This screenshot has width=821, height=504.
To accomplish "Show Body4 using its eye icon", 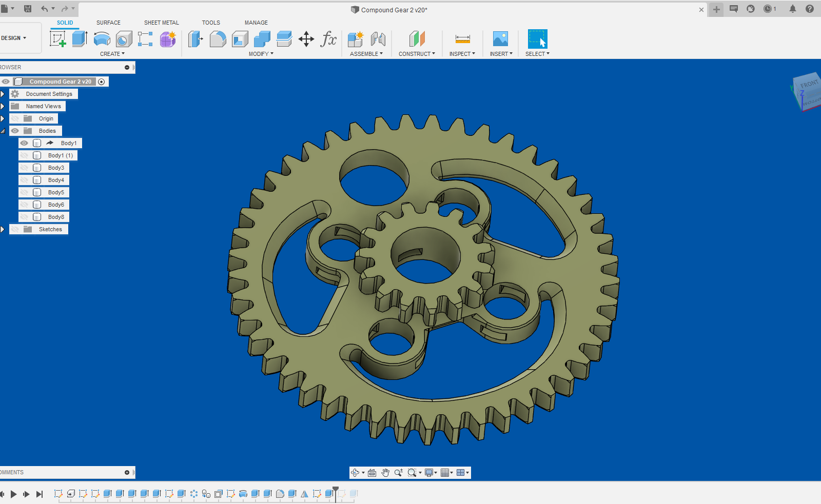I will coord(24,180).
